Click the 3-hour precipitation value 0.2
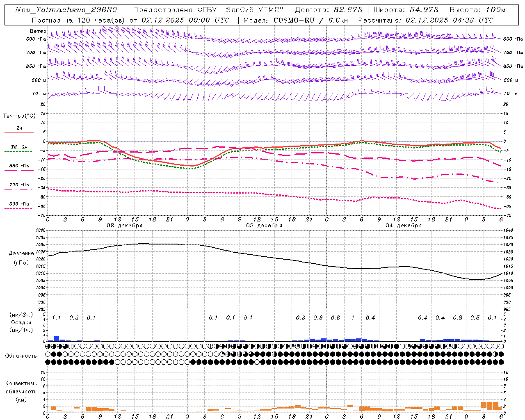This screenshot has height=420, width=525. (x=74, y=318)
